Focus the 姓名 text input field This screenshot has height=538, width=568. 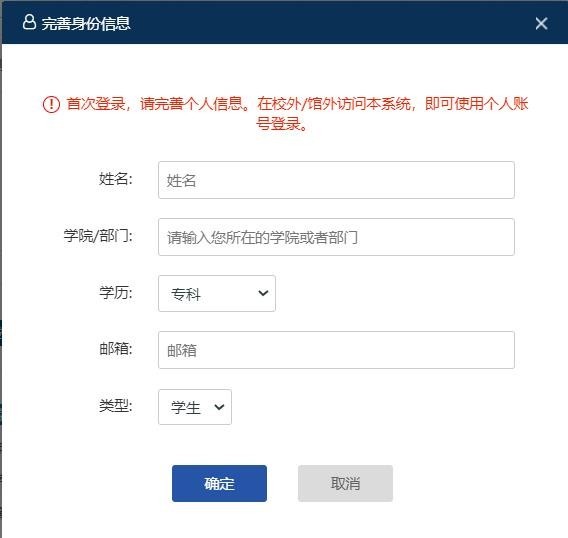tap(336, 180)
